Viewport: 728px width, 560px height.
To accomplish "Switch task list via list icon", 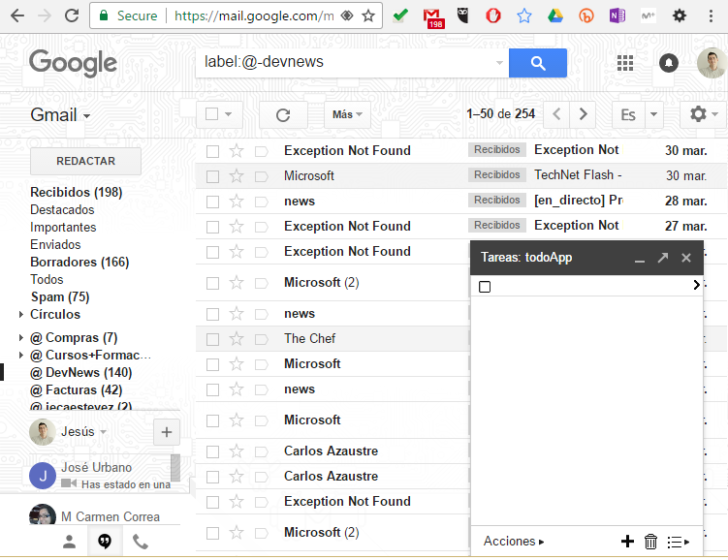I will point(678,542).
